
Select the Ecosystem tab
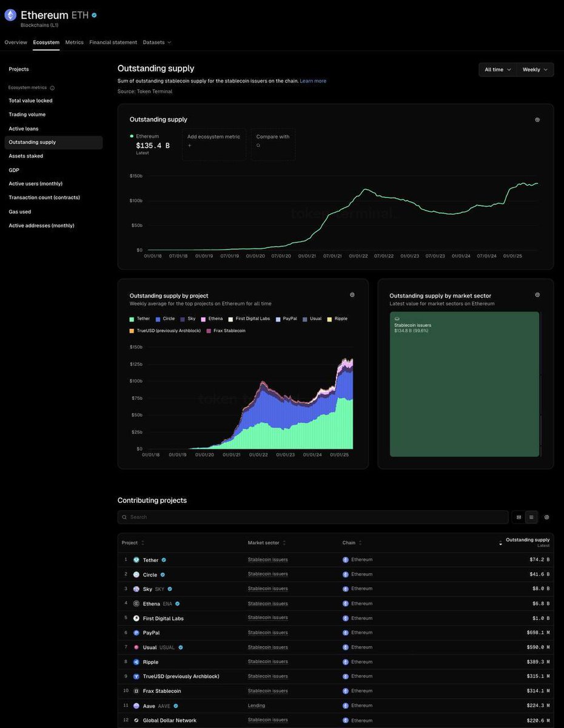[x=46, y=42]
